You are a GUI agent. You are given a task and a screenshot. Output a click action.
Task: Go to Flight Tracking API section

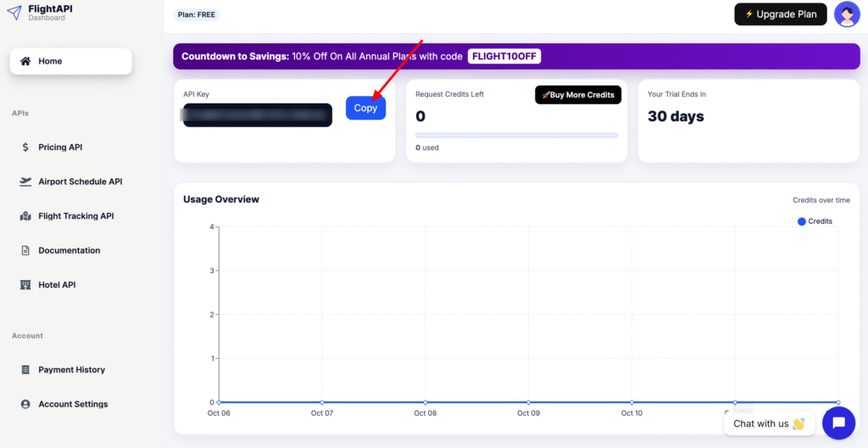point(75,216)
